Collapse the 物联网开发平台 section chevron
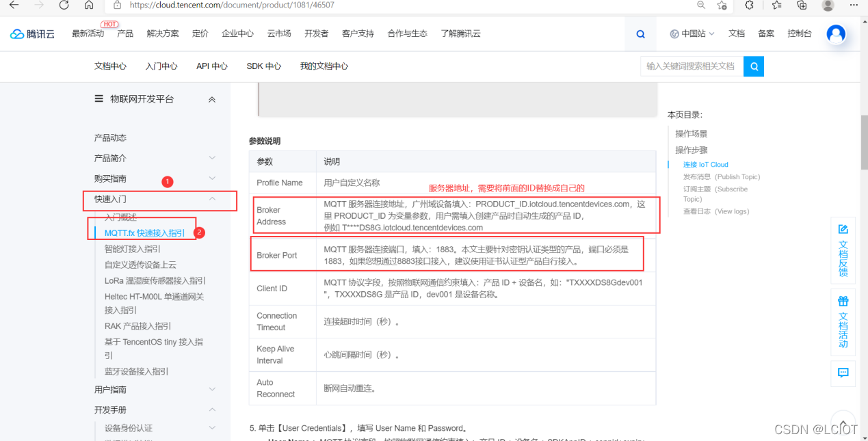Image resolution: width=868 pixels, height=441 pixels. point(212,100)
